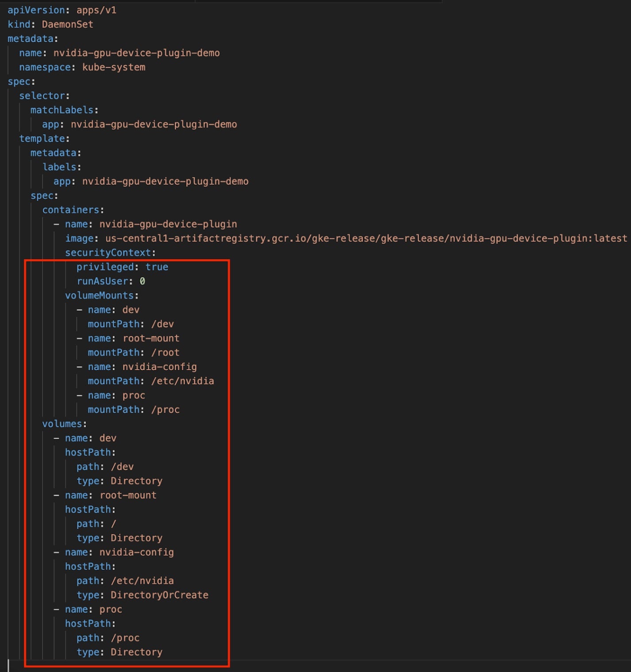This screenshot has height=672, width=631.
Task: Click the apiVersion key on the first line
Action: [x=36, y=10]
